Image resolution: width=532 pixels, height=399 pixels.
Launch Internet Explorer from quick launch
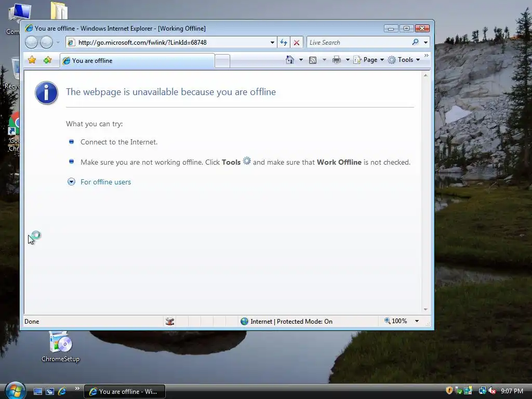point(62,392)
